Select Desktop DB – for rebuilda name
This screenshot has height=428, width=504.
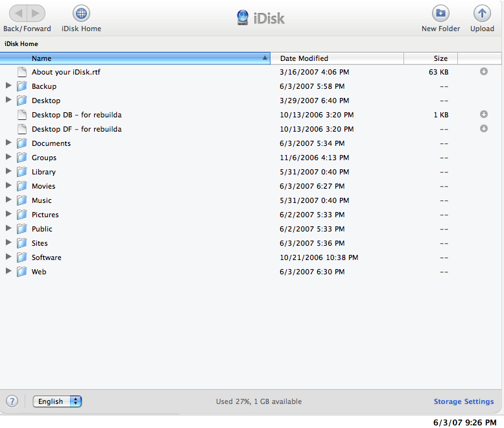pyautogui.click(x=77, y=115)
